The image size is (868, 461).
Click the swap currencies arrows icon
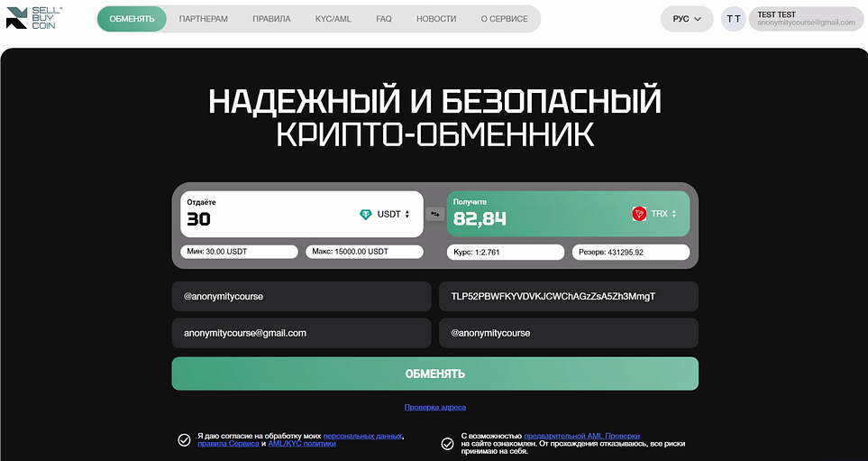point(435,214)
